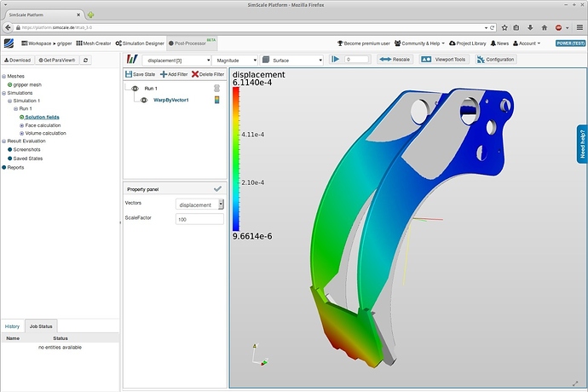Click the browser address bar
The image size is (588, 392).
click(x=251, y=28)
